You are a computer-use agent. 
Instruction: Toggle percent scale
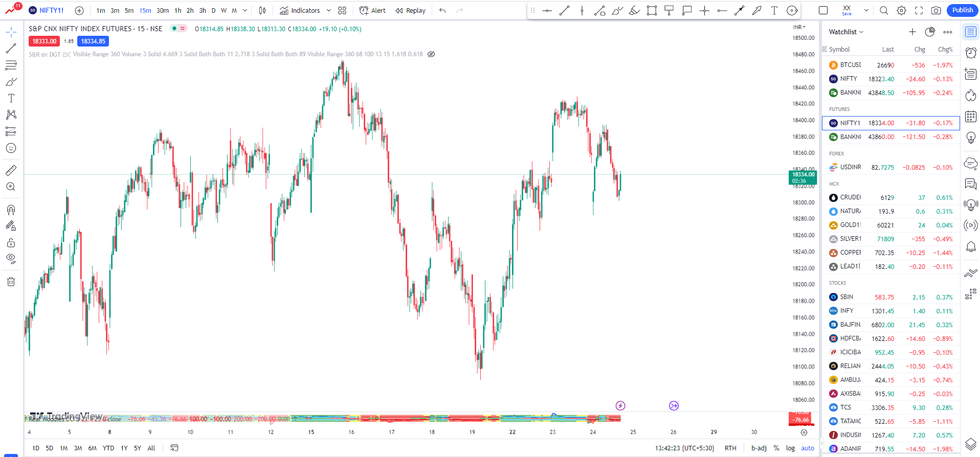[776, 448]
